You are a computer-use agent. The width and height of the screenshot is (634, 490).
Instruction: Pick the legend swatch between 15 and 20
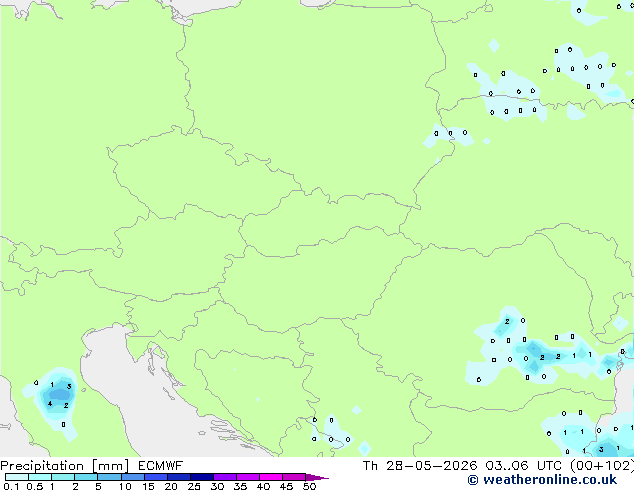155,477
